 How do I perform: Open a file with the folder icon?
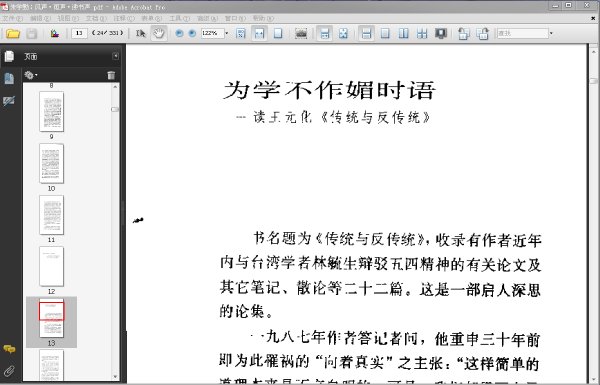tap(13, 34)
